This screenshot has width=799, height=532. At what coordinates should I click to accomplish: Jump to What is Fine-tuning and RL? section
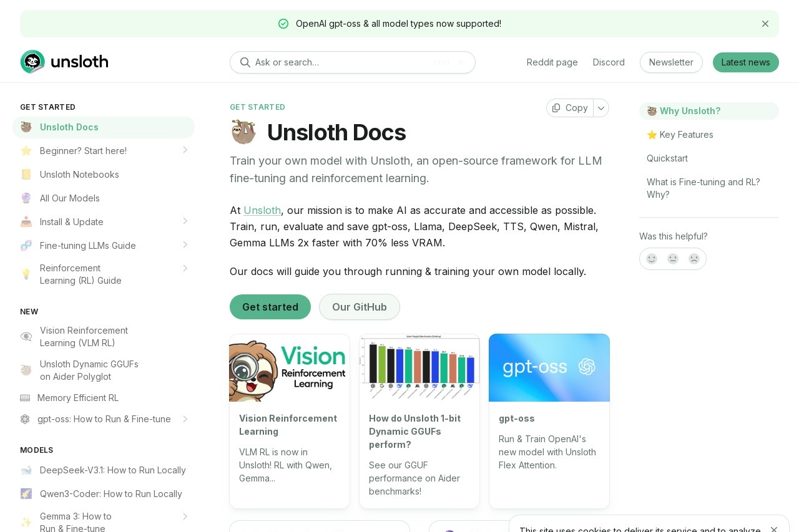click(709, 188)
